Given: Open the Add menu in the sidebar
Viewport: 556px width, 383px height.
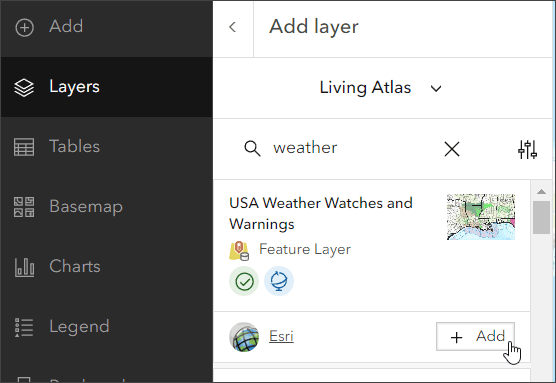Looking at the screenshot, I should click(x=106, y=27).
